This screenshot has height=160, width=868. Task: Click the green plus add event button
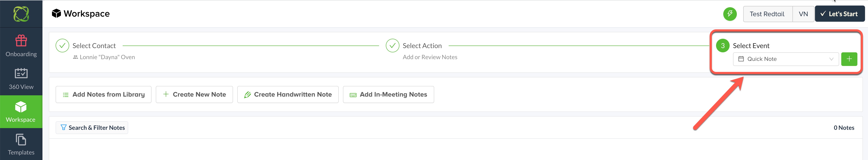pyautogui.click(x=849, y=59)
